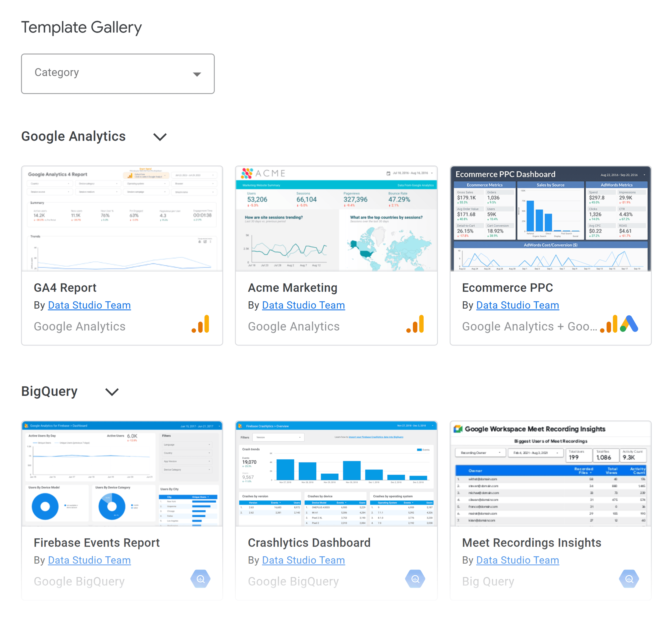Click 'Google Analytics + Goo…' label on Ecommerce PPC card
Viewport: 672px width, 620px height.
[x=530, y=326]
